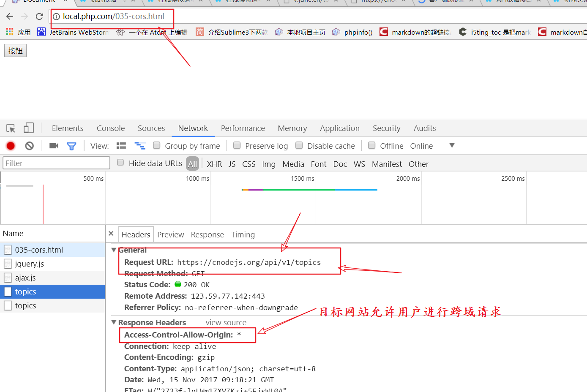Close the request details pane
The width and height of the screenshot is (587, 392).
coord(111,234)
